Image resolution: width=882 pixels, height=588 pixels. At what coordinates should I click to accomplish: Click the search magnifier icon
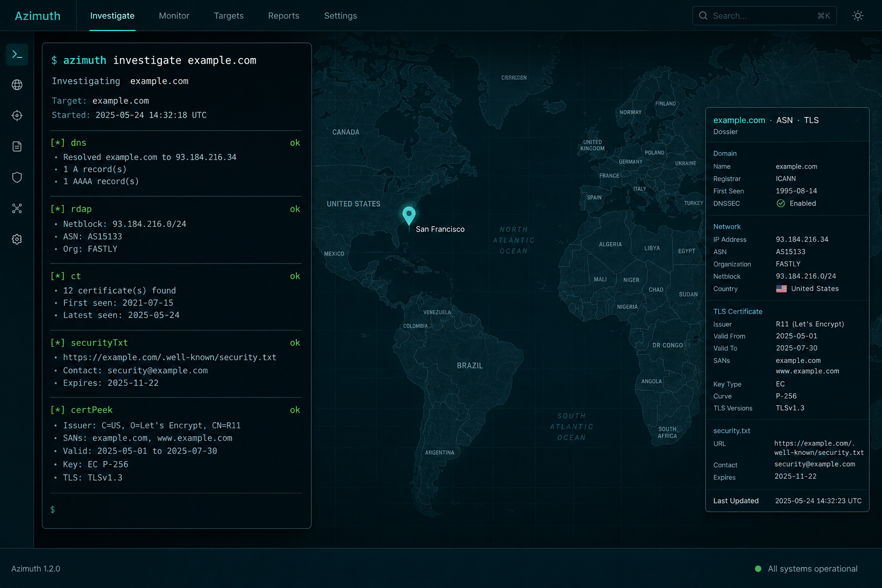703,16
